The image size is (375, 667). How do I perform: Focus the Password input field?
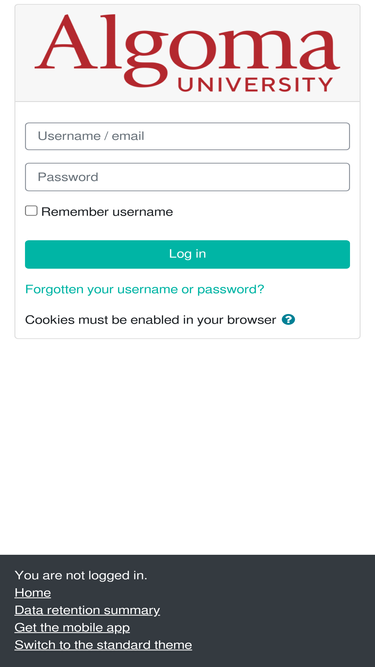pos(188,177)
